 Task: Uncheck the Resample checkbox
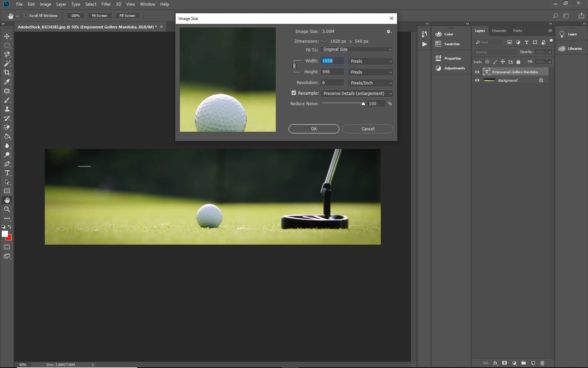click(294, 93)
